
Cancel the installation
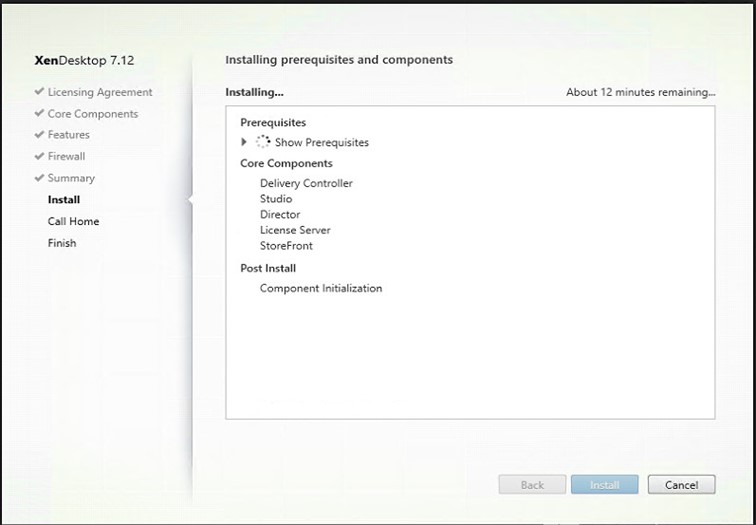coord(681,485)
